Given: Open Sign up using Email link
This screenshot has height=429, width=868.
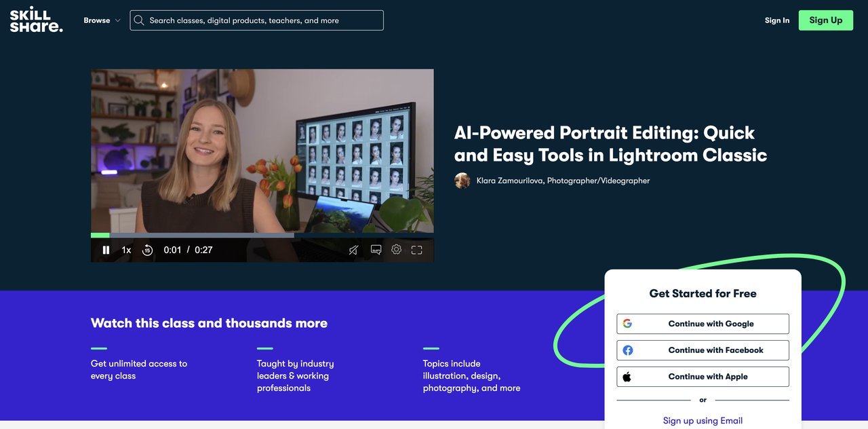Looking at the screenshot, I should pyautogui.click(x=703, y=420).
